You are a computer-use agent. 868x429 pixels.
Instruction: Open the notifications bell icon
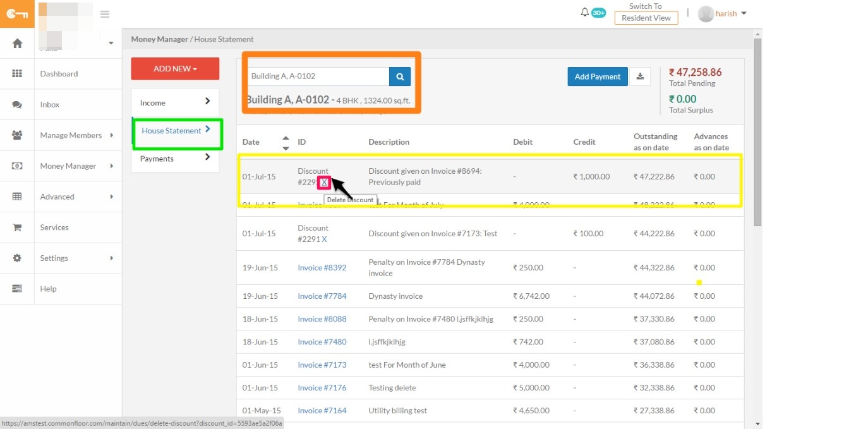pyautogui.click(x=584, y=13)
